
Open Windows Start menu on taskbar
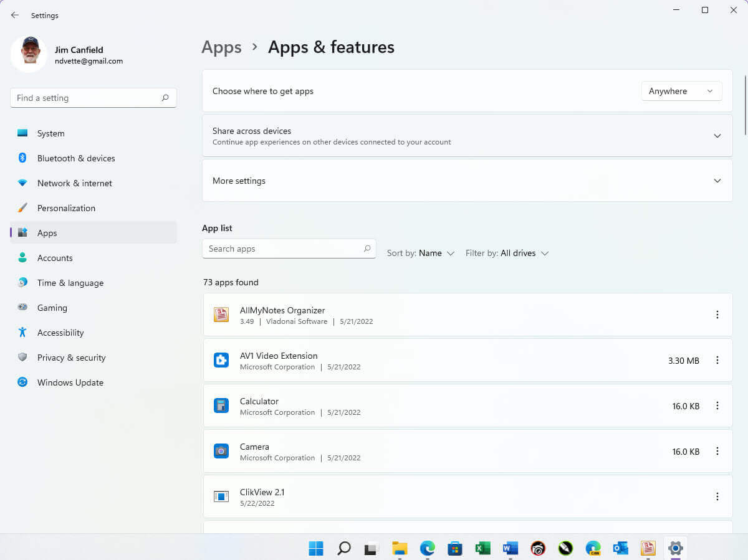point(316,548)
